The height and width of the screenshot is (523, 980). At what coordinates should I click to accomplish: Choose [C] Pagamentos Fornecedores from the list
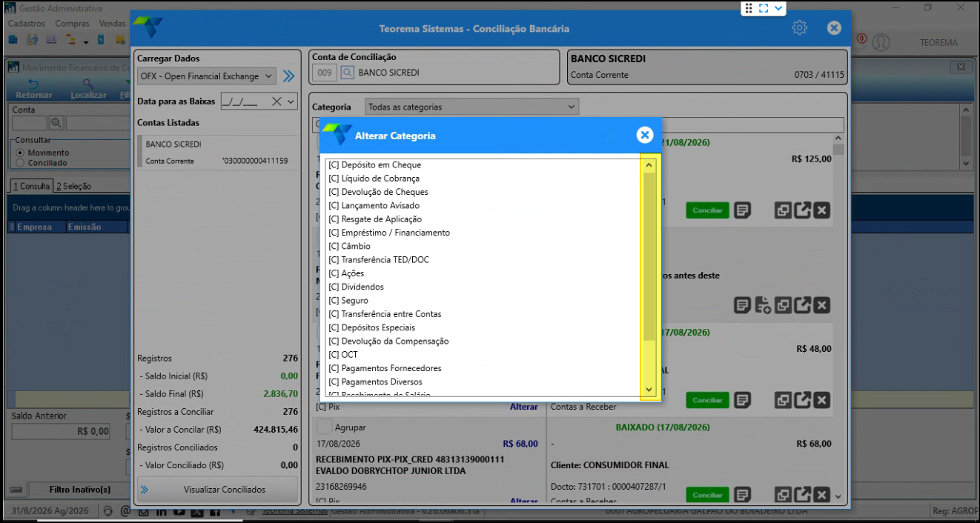point(385,368)
